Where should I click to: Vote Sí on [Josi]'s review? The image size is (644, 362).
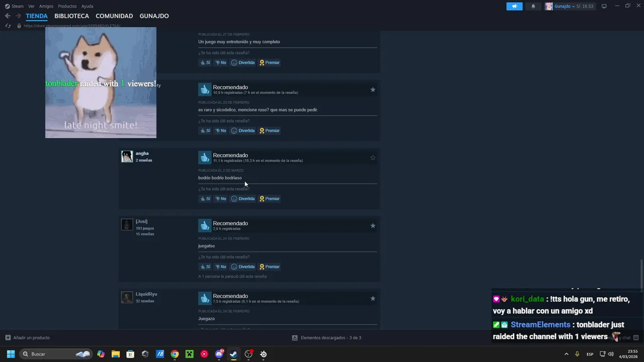205,266
